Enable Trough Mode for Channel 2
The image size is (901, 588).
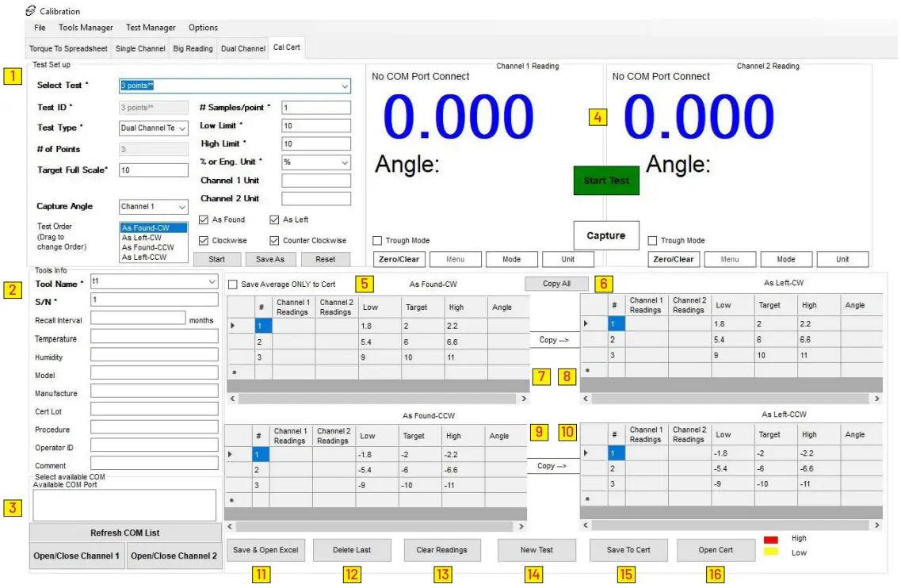[652, 241]
